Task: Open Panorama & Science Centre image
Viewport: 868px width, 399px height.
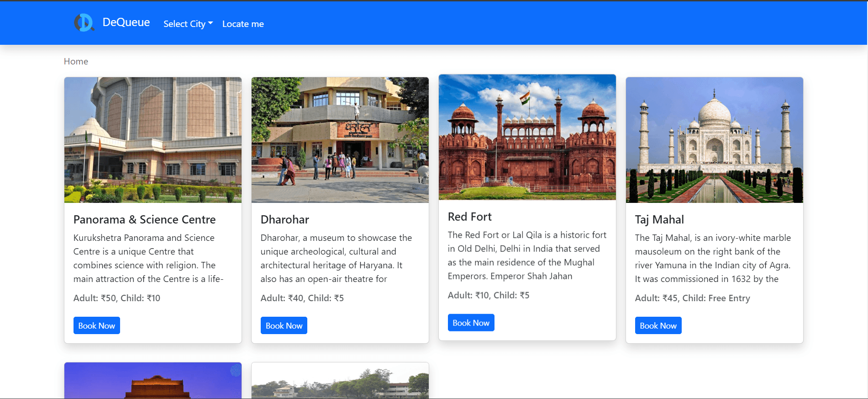Action: coord(153,140)
